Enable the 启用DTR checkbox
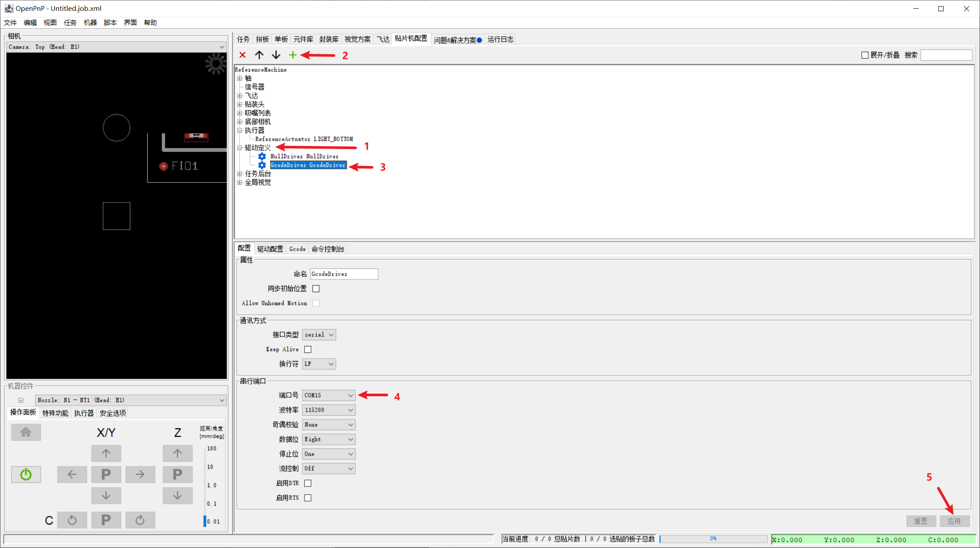The width and height of the screenshot is (980, 548). pyautogui.click(x=308, y=483)
